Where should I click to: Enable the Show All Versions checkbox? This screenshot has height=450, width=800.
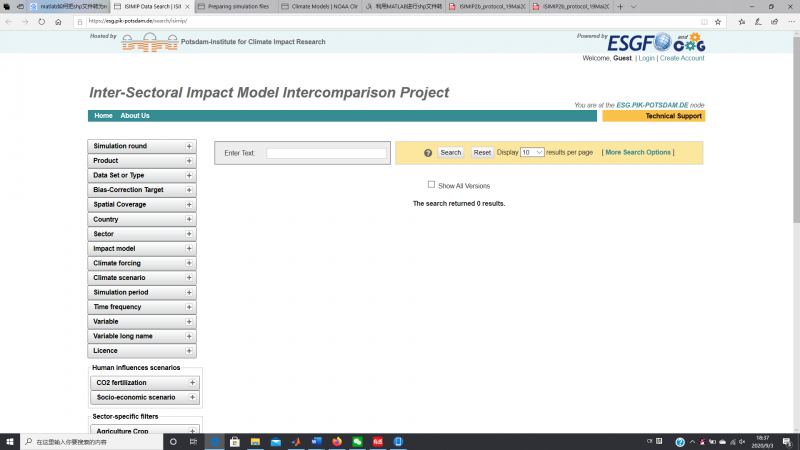(x=431, y=185)
